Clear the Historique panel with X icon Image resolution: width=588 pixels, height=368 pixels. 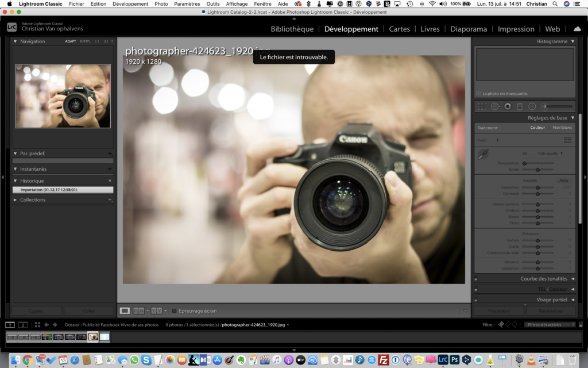tap(110, 181)
